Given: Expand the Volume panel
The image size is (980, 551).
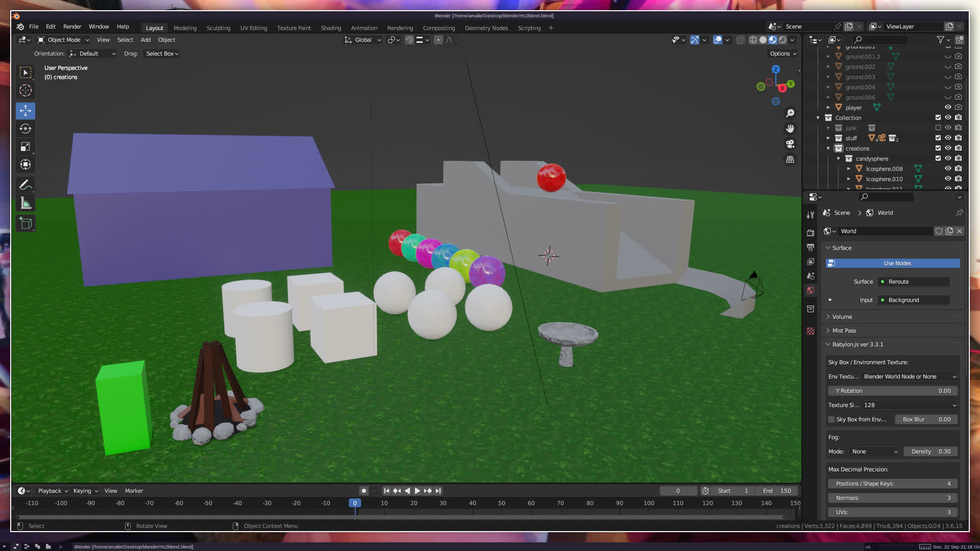Looking at the screenshot, I should coord(842,317).
